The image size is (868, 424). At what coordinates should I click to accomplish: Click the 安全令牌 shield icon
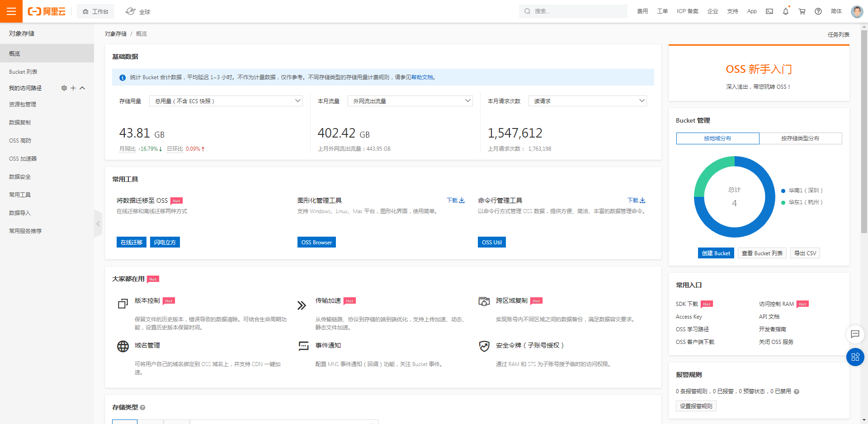coord(484,346)
